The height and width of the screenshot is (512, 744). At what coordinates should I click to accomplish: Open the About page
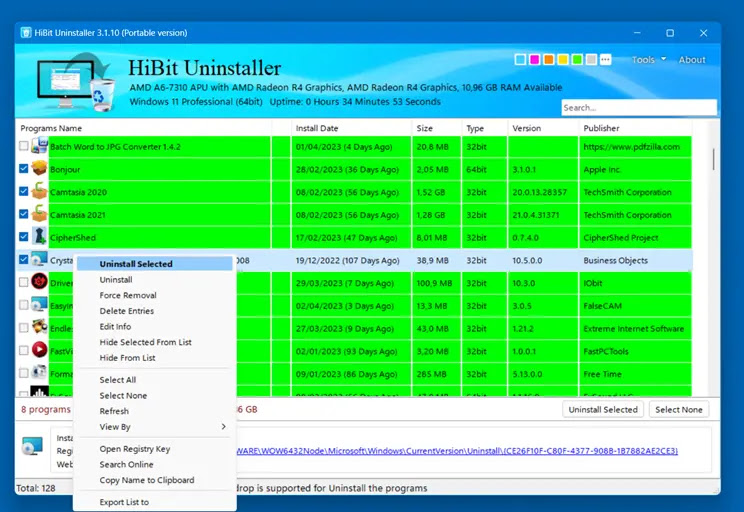click(691, 60)
